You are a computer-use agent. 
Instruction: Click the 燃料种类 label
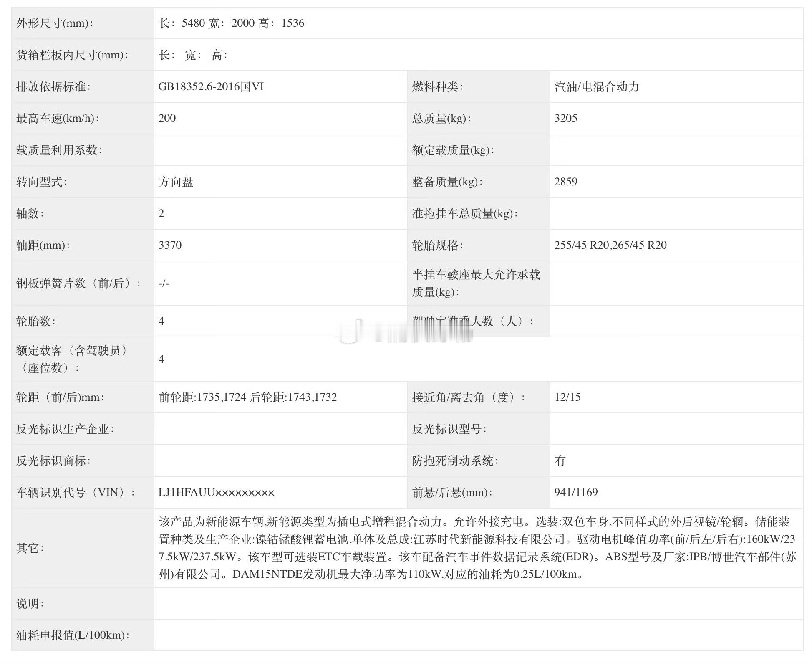coord(438,86)
